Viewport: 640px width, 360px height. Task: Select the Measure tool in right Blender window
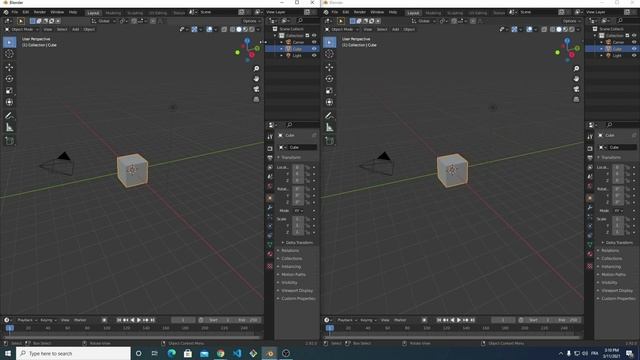click(329, 128)
